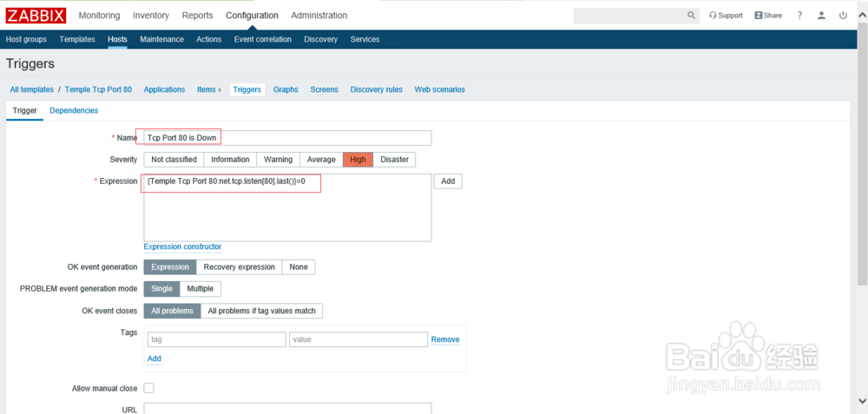Open the Items 4 link
This screenshot has height=414, width=868.
(208, 89)
